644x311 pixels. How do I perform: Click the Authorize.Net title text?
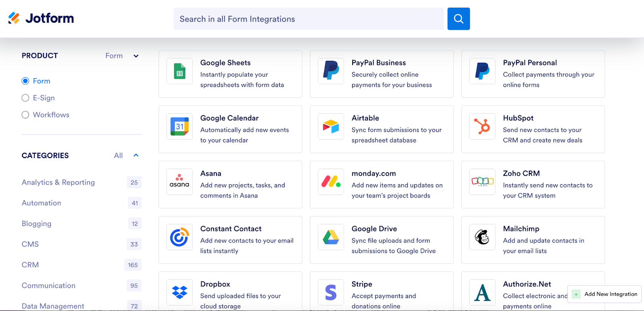coord(527,284)
